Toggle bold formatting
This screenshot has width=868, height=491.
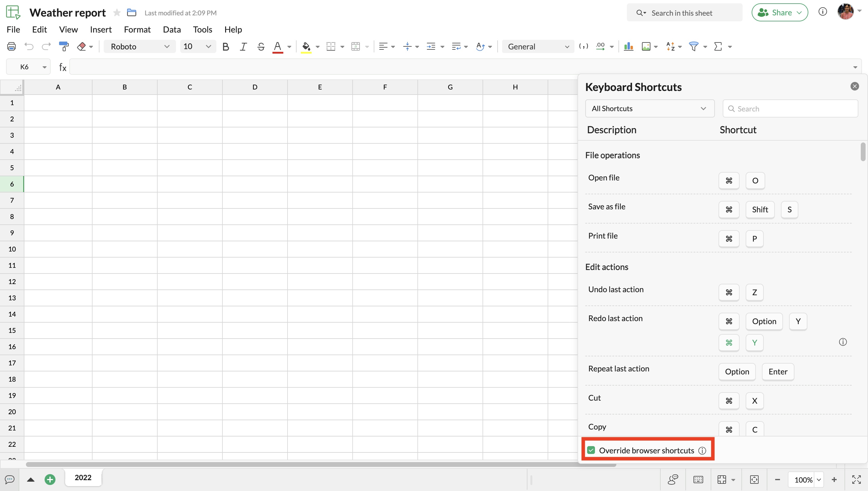coord(226,46)
